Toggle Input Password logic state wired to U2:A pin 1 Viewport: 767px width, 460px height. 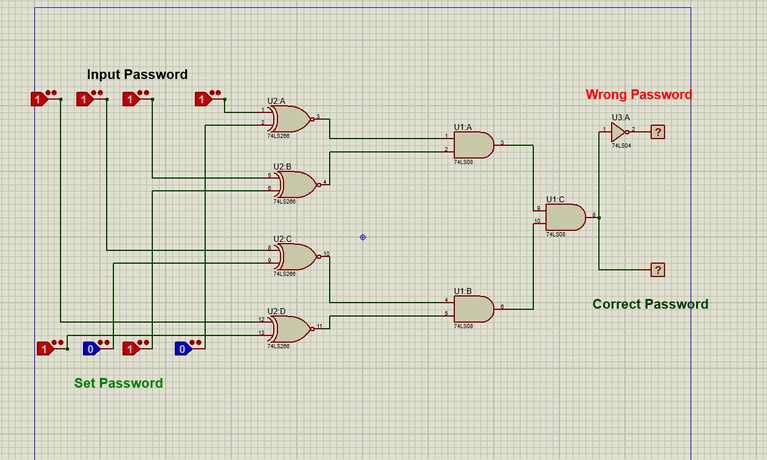coord(203,99)
